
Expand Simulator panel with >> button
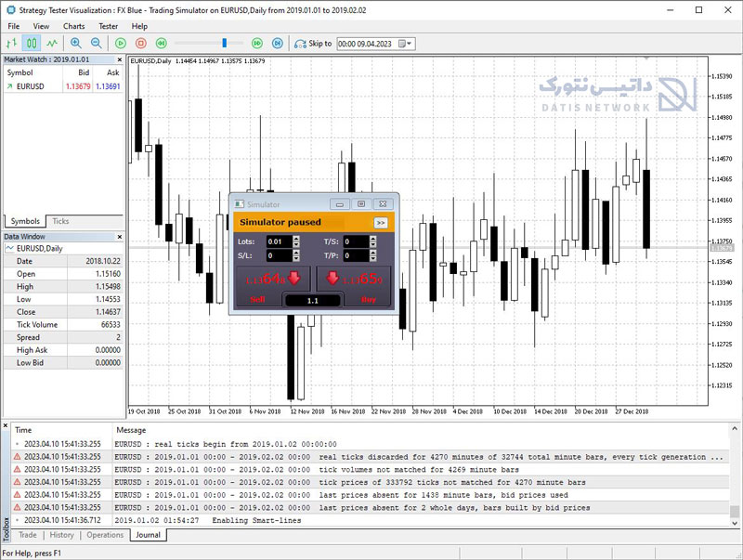coord(381,223)
